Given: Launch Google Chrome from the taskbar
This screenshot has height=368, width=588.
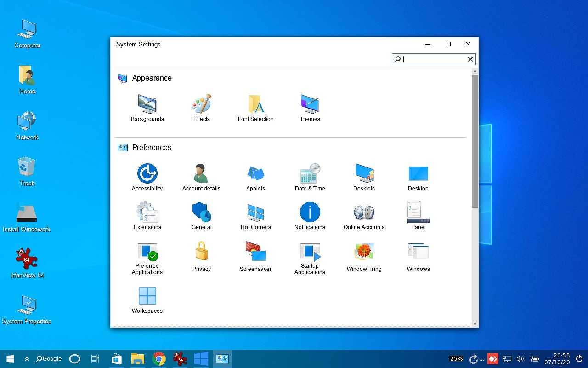Looking at the screenshot, I should point(159,359).
